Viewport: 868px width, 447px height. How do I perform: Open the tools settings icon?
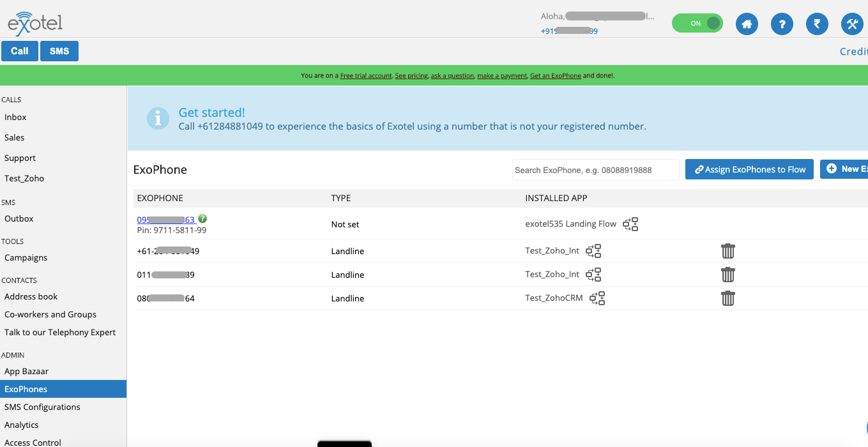point(852,24)
